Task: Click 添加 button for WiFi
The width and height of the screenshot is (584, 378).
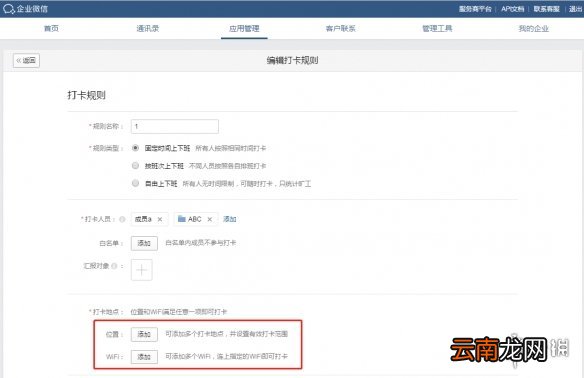Action: point(144,357)
